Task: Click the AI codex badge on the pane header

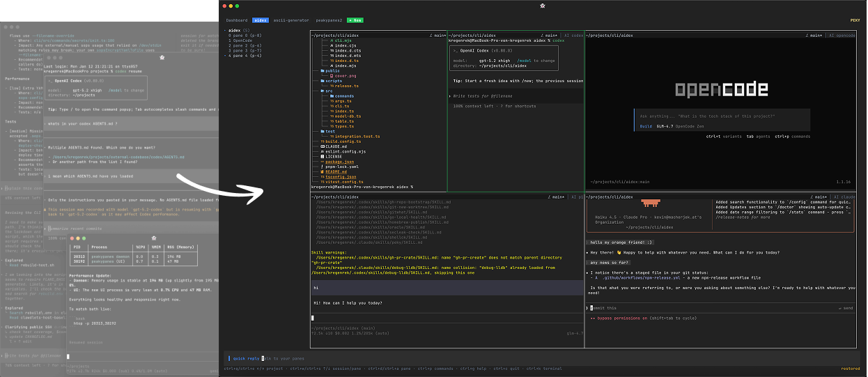Action: (574, 35)
